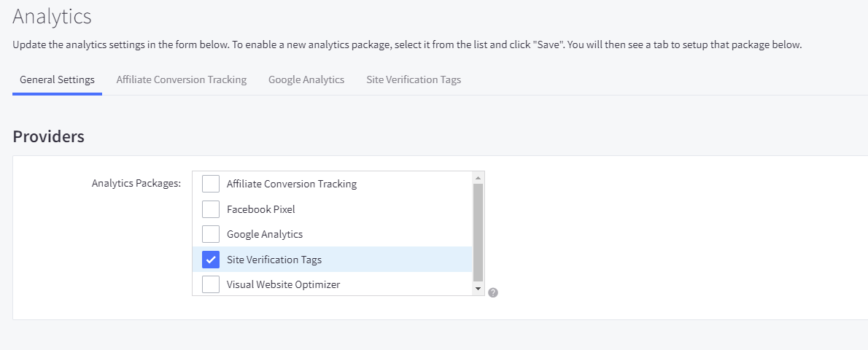Click the Providers section heading
Image resolution: width=868 pixels, height=350 pixels.
(x=49, y=136)
